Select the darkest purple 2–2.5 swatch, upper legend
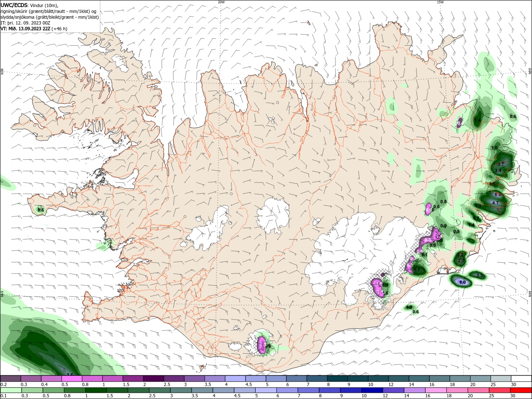Image resolution: width=532 pixels, height=399 pixels. point(153,379)
